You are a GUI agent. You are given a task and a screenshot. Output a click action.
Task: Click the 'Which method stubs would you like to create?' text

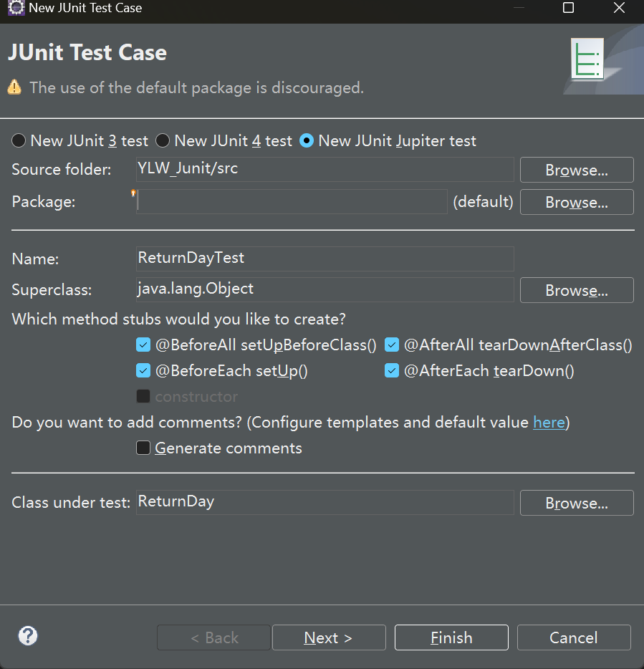(178, 319)
